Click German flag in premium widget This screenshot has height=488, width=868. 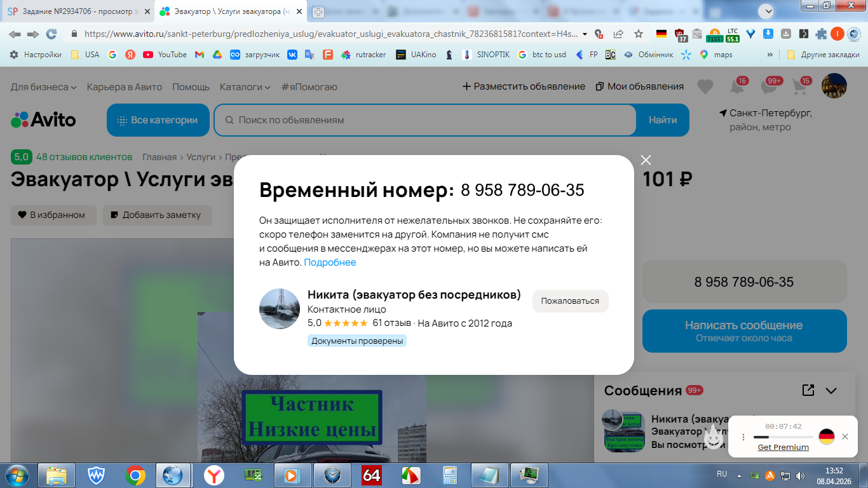(x=826, y=437)
